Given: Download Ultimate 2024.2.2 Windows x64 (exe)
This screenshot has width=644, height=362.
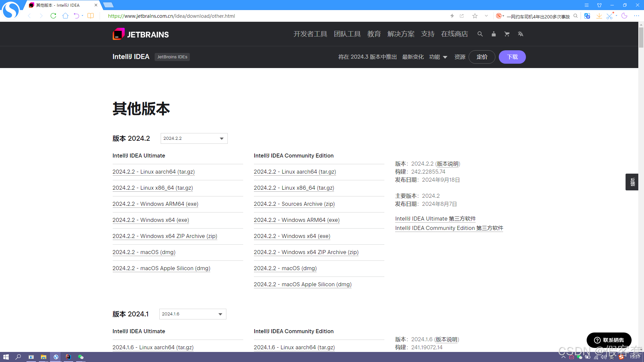Looking at the screenshot, I should tap(151, 220).
